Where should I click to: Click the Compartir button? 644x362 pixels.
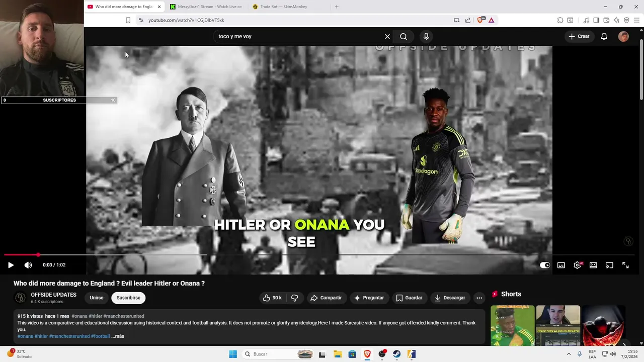pyautogui.click(x=326, y=298)
